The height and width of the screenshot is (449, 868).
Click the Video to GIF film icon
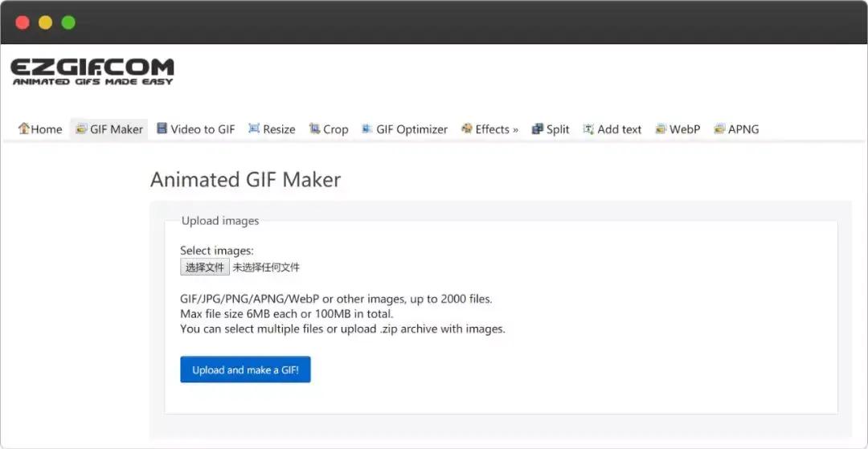coord(162,129)
